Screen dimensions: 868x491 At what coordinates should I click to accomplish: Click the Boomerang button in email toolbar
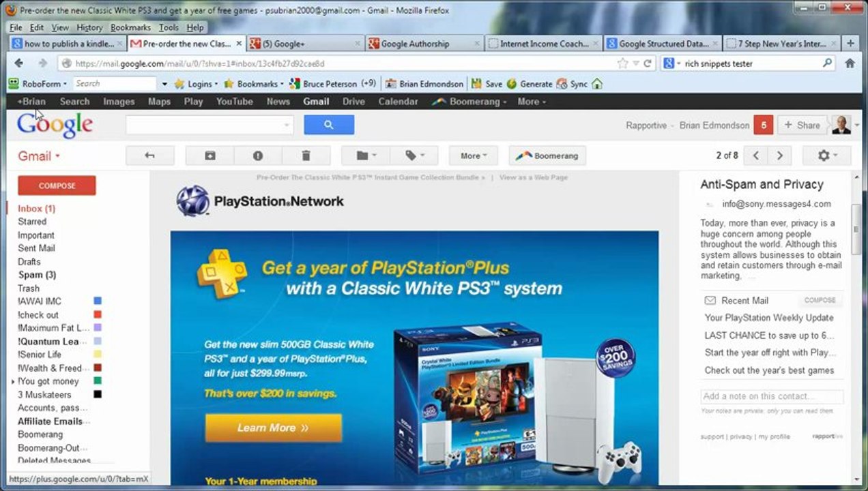tap(547, 155)
